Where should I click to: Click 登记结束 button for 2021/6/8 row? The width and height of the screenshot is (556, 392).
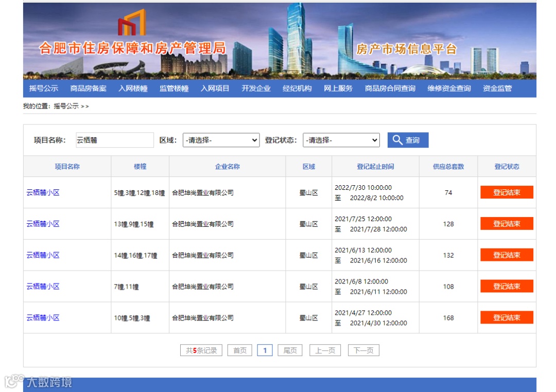507,286
